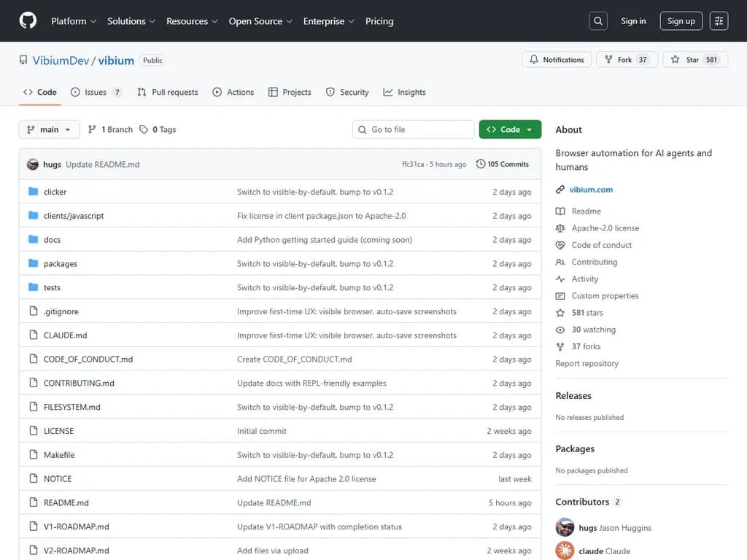Open the main branch selector
Viewport: 747px width, 560px height.
[x=48, y=129]
